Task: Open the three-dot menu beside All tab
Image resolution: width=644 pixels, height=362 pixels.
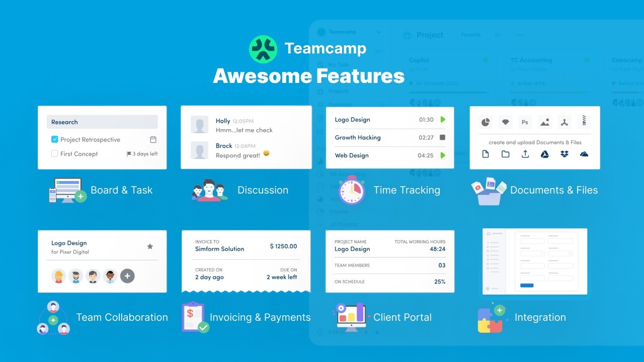Action: pos(519,35)
